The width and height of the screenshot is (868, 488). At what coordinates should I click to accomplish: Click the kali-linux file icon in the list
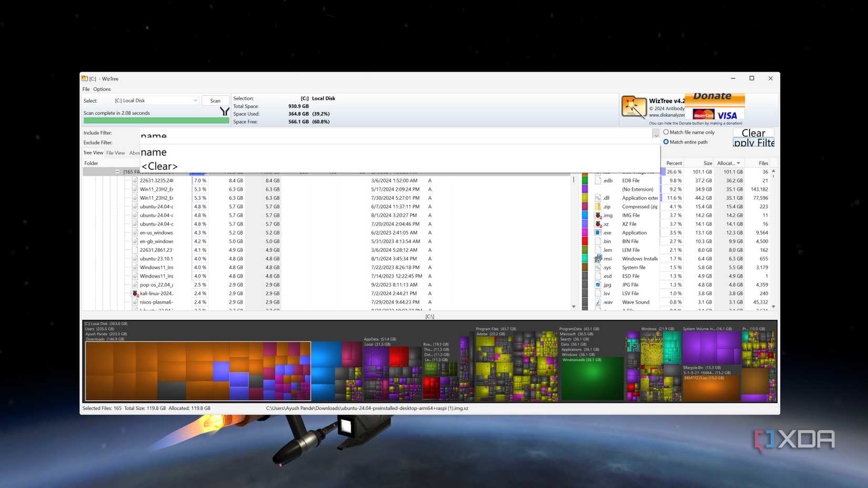coord(134,293)
